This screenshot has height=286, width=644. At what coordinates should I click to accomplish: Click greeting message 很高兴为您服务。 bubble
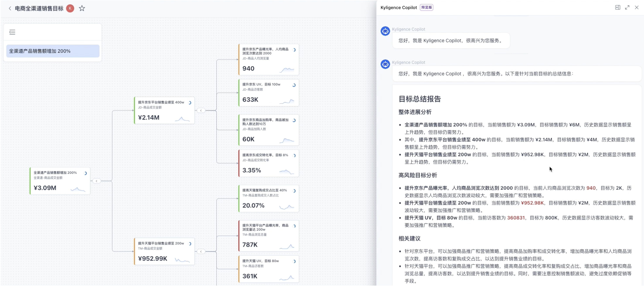[451, 41]
